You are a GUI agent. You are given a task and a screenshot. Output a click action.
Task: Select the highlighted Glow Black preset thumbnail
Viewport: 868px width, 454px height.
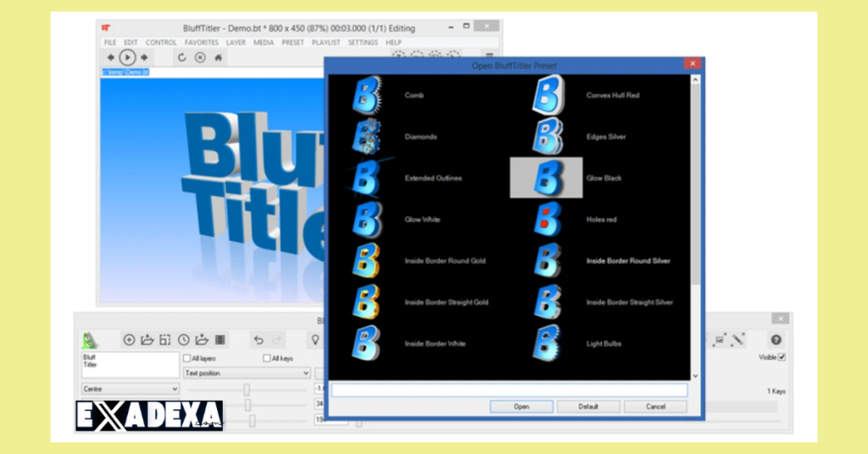point(547,178)
